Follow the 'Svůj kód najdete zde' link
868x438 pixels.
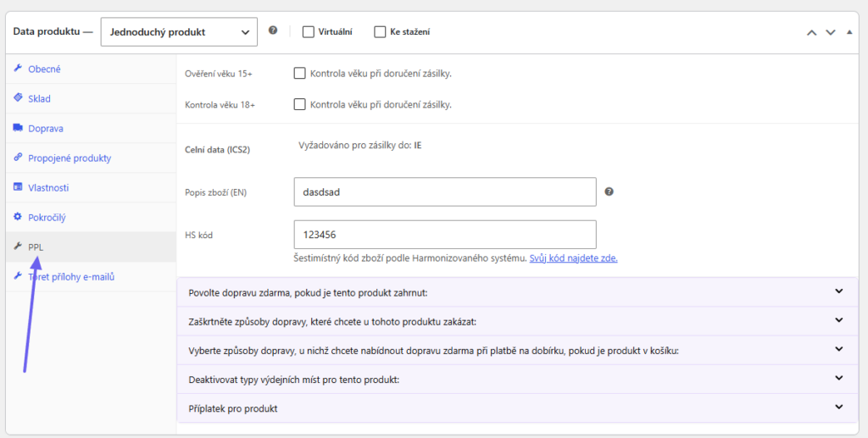pyautogui.click(x=574, y=258)
